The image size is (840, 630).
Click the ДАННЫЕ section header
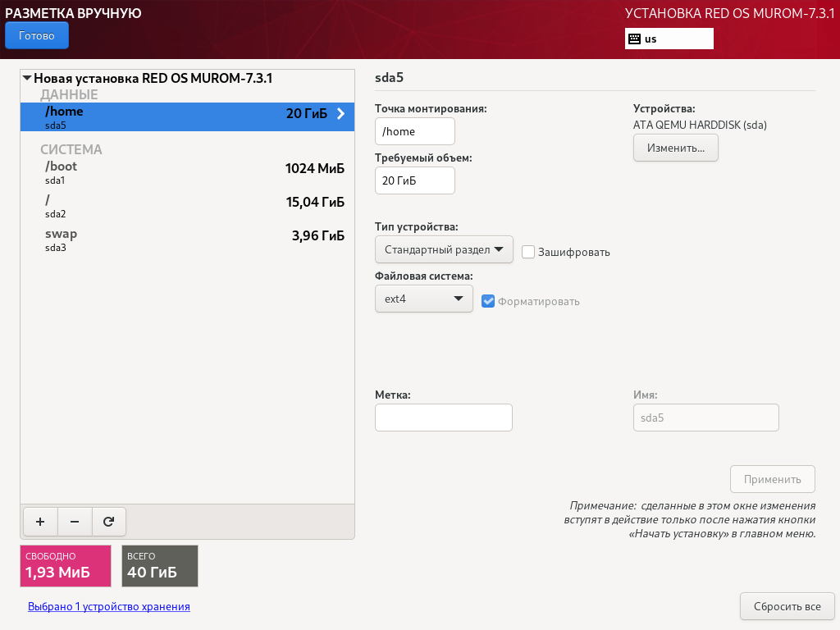[x=69, y=95]
